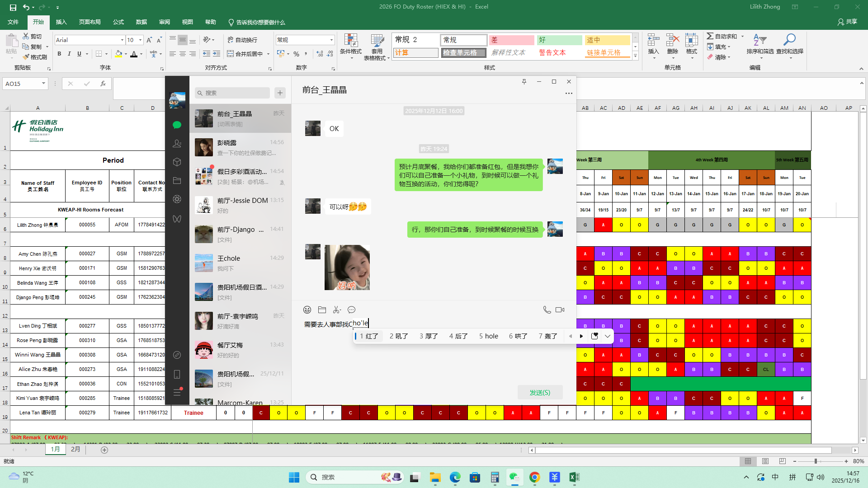The width and height of the screenshot is (868, 488).
Task: Start a video call in chat
Action: click(560, 310)
